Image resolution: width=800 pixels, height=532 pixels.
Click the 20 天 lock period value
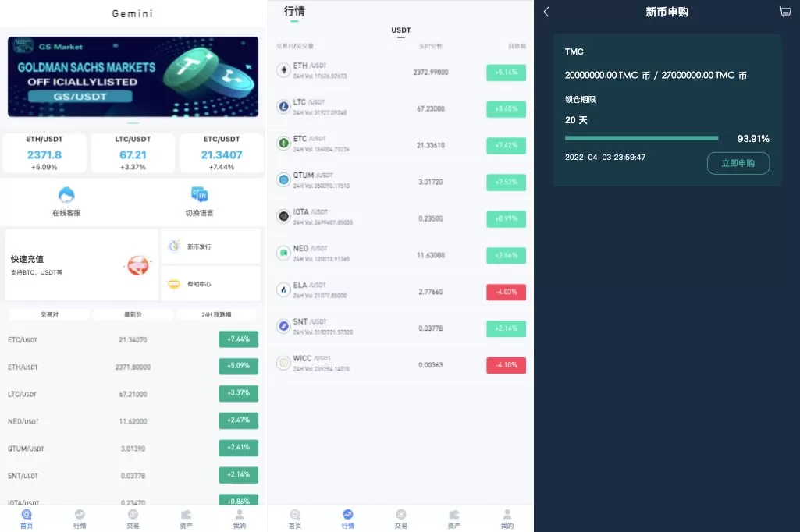pos(576,120)
